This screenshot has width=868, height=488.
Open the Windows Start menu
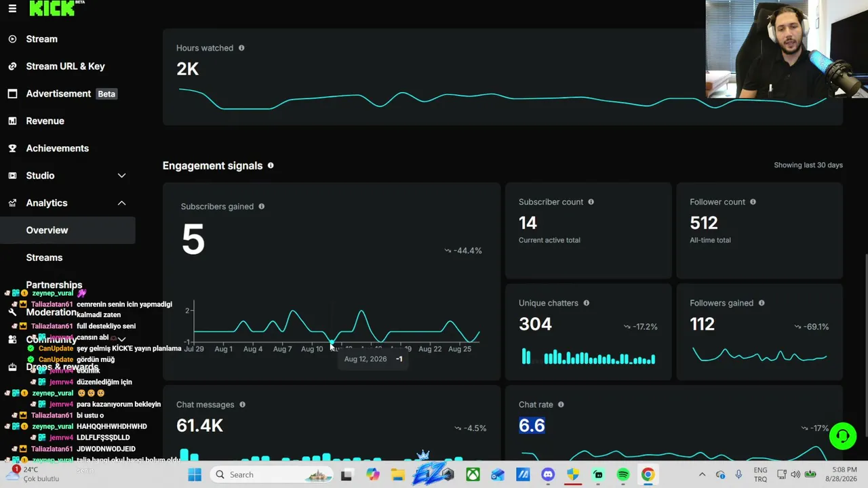[195, 474]
